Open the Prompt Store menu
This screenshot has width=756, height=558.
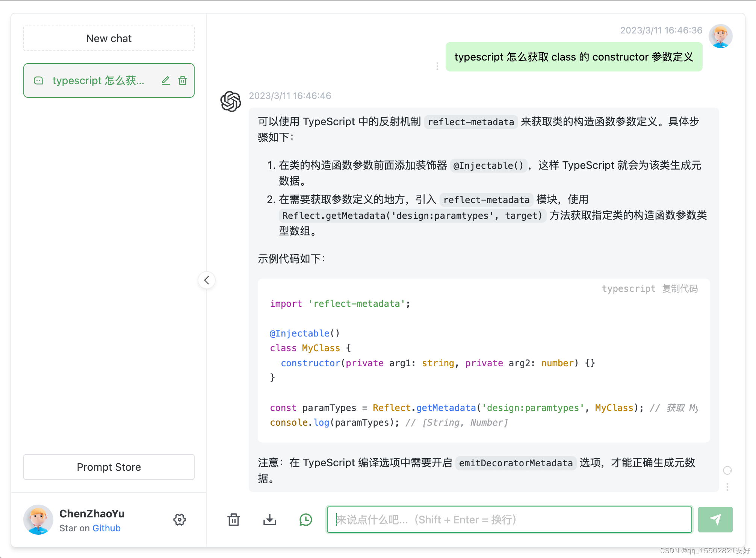[x=109, y=467]
